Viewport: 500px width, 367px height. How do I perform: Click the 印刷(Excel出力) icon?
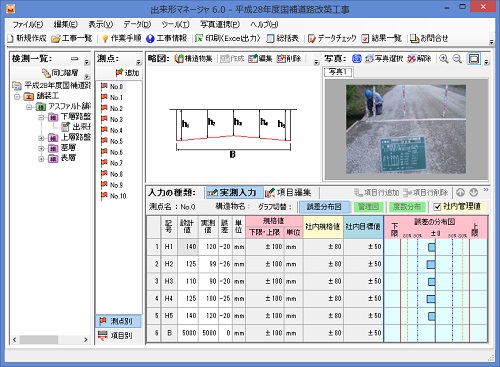click(x=199, y=39)
